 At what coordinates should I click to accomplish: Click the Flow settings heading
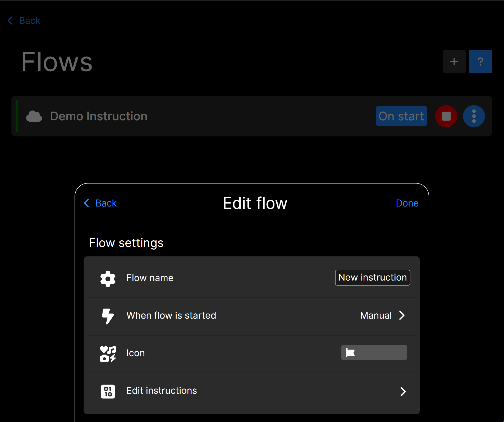point(126,243)
